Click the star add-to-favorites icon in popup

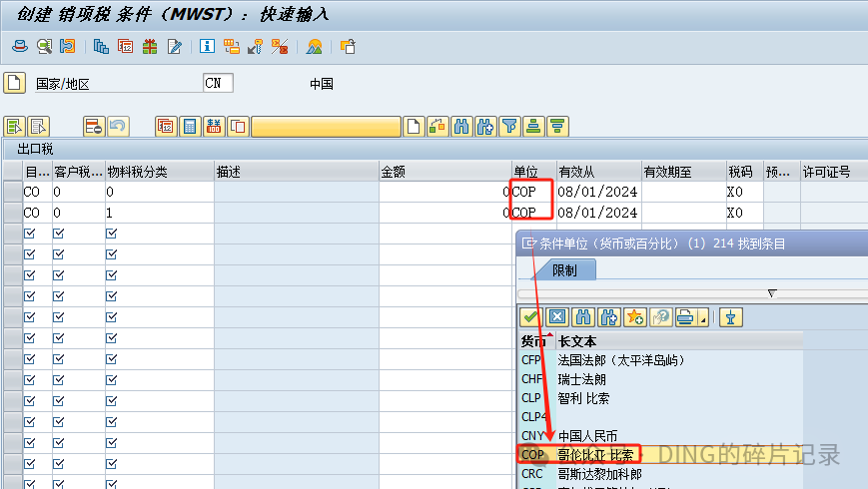click(635, 317)
